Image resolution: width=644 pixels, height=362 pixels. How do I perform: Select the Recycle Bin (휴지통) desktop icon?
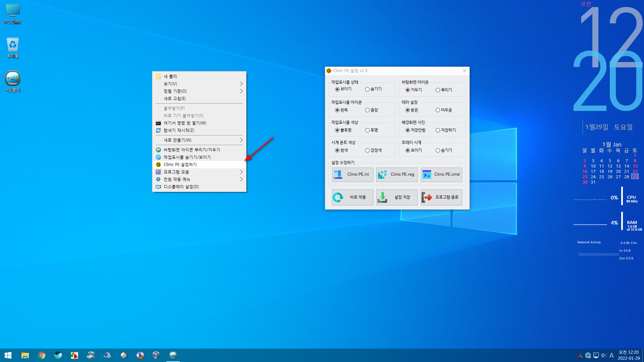click(13, 48)
